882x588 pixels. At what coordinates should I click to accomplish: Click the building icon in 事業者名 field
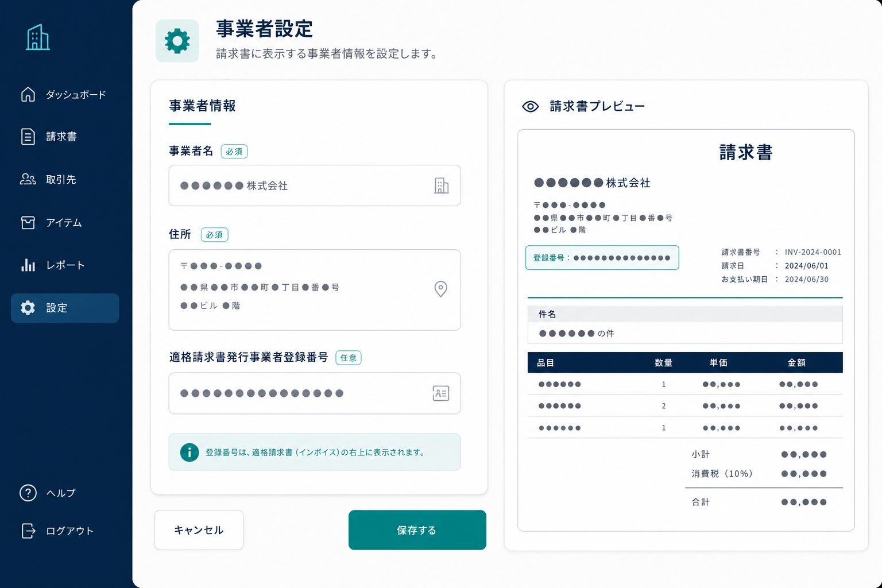[441, 185]
